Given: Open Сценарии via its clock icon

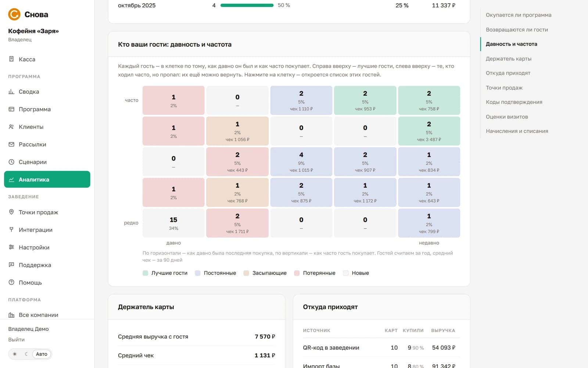Looking at the screenshot, I should pyautogui.click(x=11, y=162).
